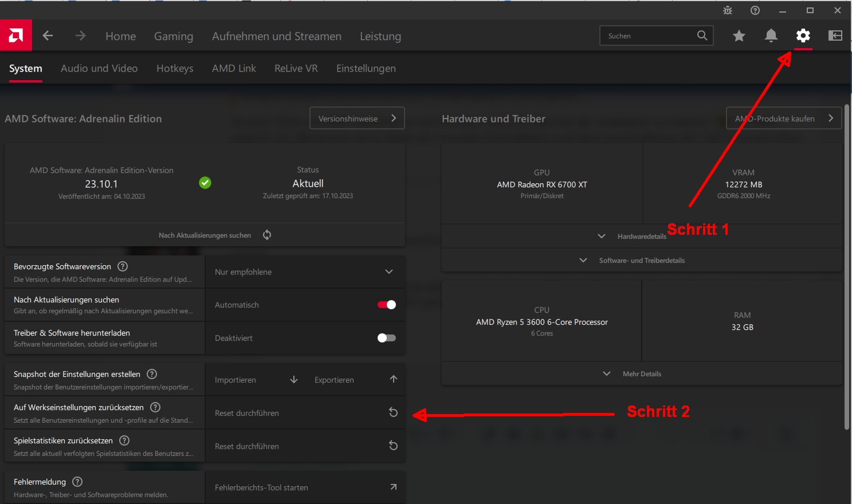The height and width of the screenshot is (504, 852).
Task: Show help for Spielstatistiken zurücksetzen
Action: pos(124,440)
